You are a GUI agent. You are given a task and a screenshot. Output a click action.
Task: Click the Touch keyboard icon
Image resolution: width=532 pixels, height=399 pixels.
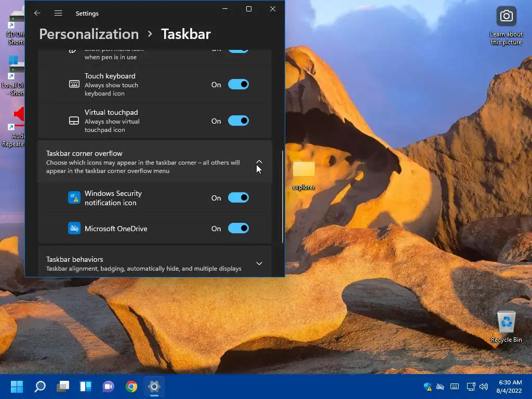point(74,84)
